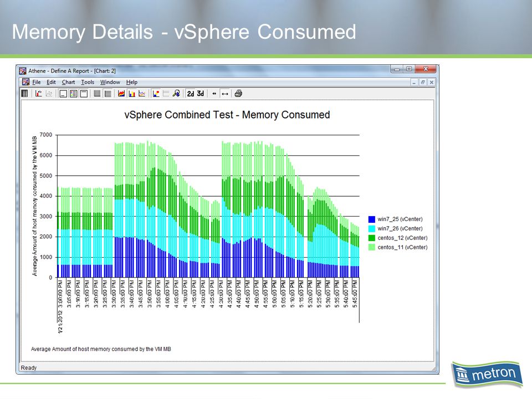Close the inner Chart: 2 document
The image size is (532, 399).
coord(432,82)
